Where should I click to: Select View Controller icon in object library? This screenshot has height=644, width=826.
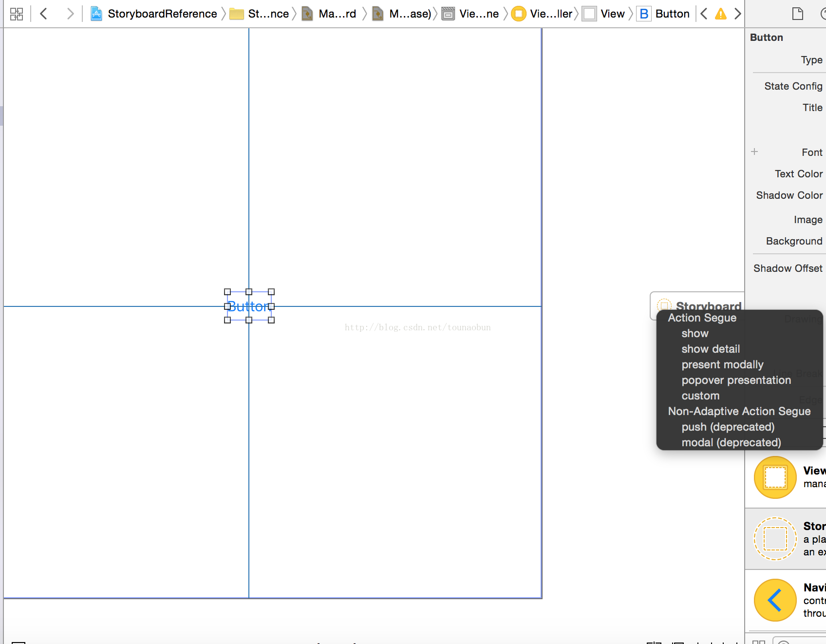(x=775, y=477)
